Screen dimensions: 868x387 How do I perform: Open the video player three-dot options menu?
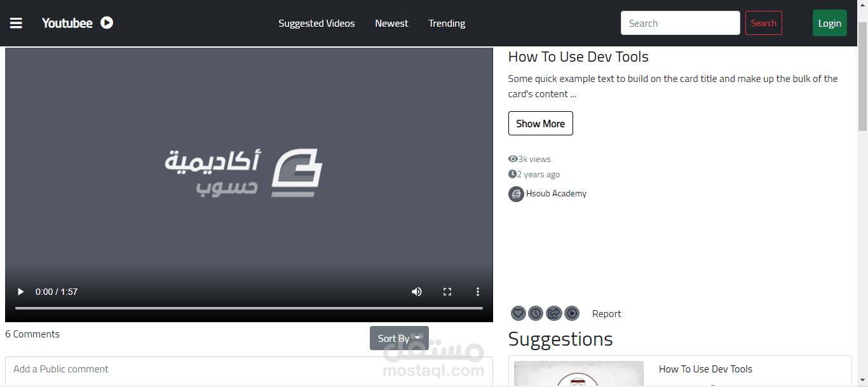coord(478,292)
